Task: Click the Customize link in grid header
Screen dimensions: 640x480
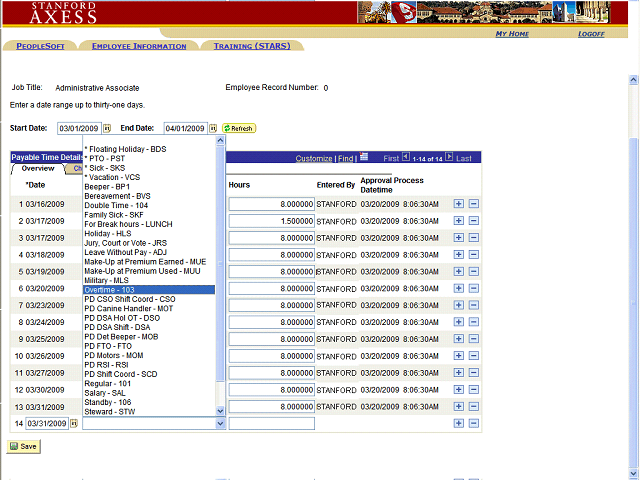Action: 313,159
